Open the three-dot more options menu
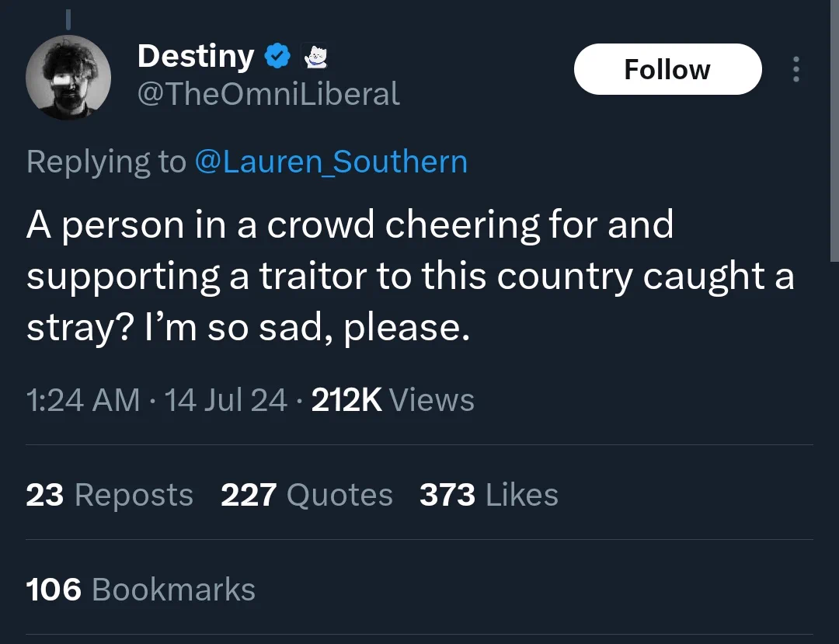 pos(796,69)
